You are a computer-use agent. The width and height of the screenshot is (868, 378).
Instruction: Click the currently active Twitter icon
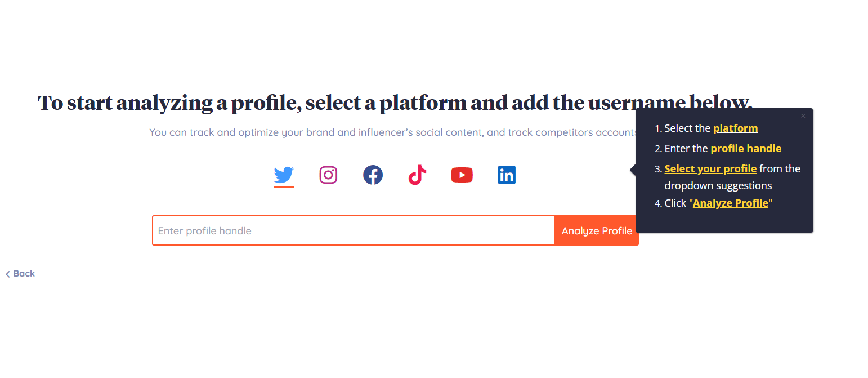tap(283, 175)
